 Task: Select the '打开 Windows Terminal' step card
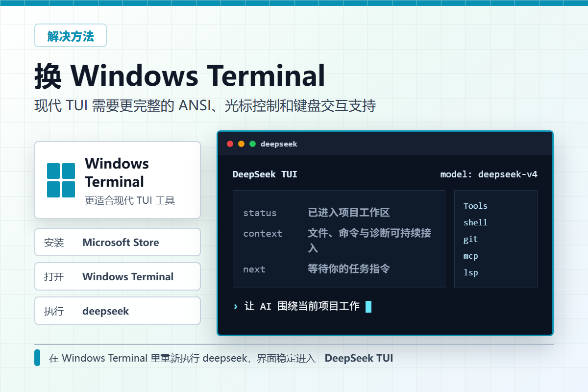pyautogui.click(x=118, y=276)
